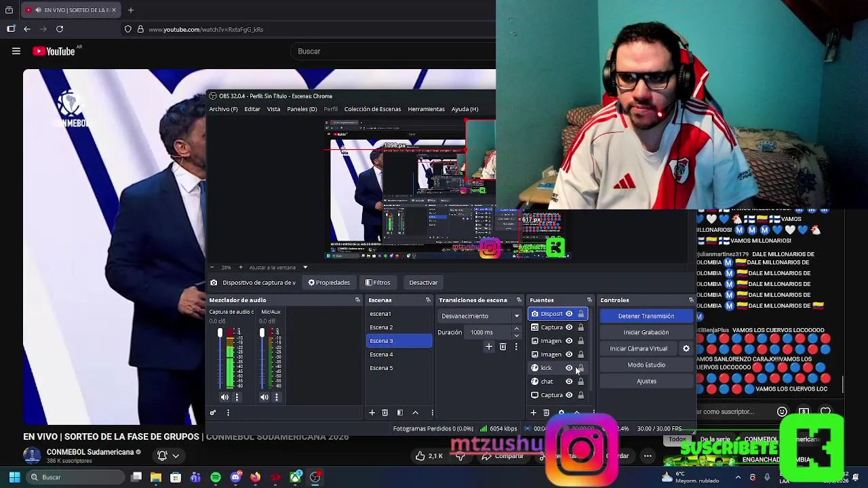Click Iniciar Grabación button
Screen dimensions: 868x488
pos(646,332)
